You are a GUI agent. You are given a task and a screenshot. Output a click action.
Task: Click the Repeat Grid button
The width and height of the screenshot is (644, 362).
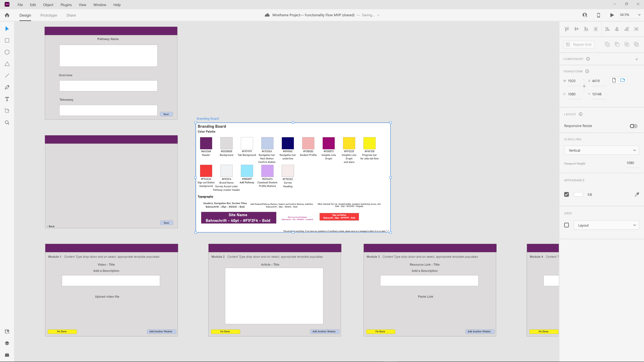[x=579, y=44]
